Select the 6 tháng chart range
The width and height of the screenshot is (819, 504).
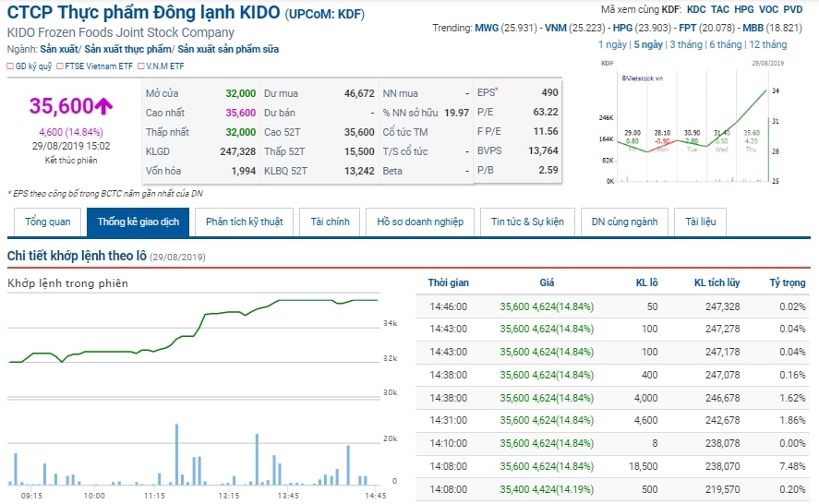pos(726,44)
